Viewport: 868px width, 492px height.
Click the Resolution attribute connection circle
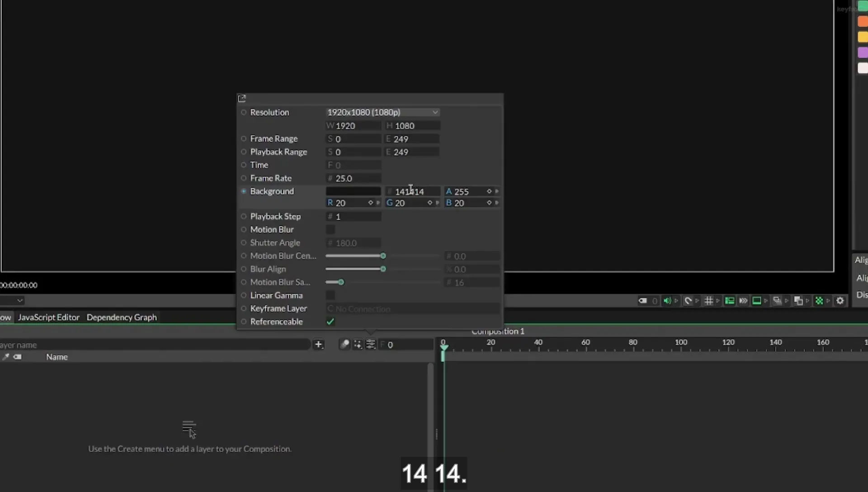point(244,112)
